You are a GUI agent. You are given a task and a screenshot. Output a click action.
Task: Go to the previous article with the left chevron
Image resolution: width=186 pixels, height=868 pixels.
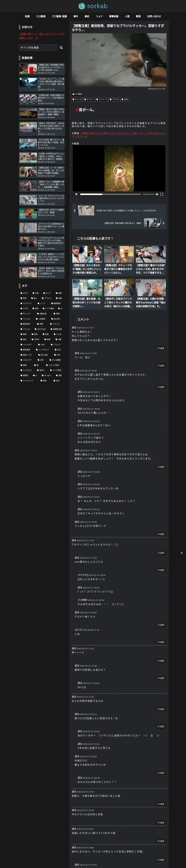[75, 211]
